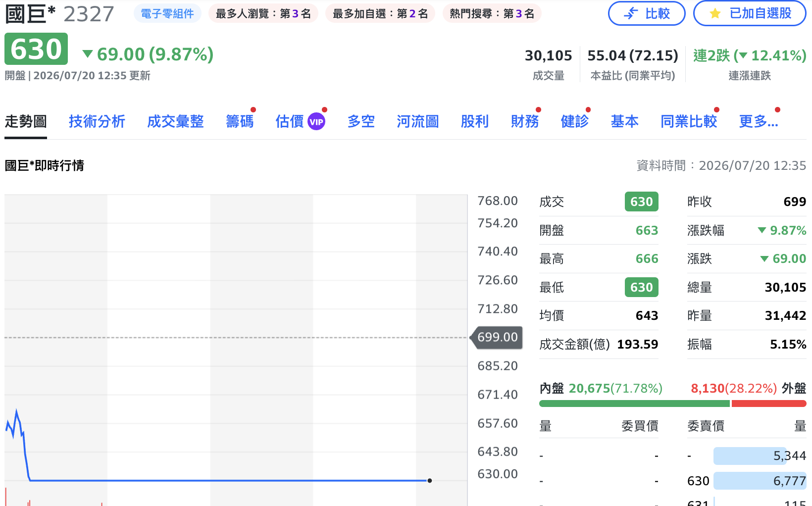Open the 電子零組件 industry tag
812x506 pixels.
tap(167, 13)
